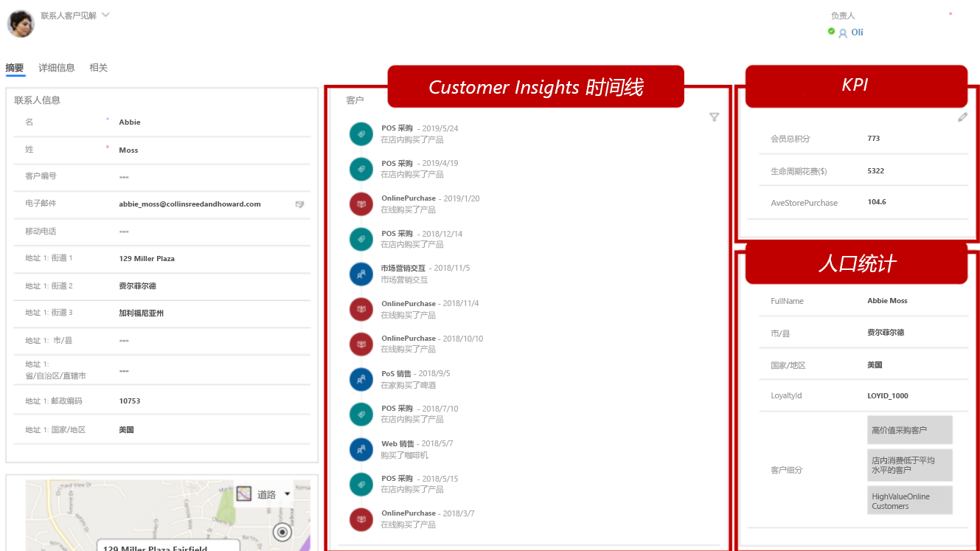Viewport: 980px width, 551px height.
Task: Click the POS 采购 2018/12/14 timeline icon
Action: (361, 239)
